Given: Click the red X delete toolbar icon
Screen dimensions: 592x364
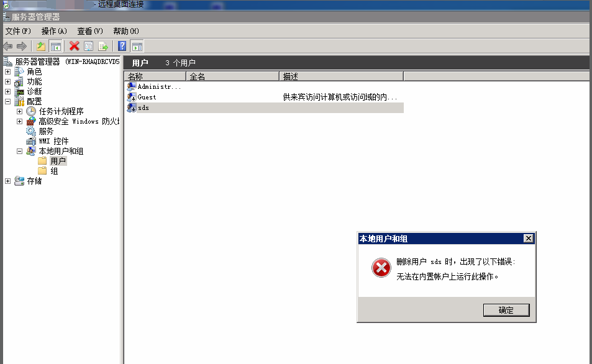Looking at the screenshot, I should pyautogui.click(x=75, y=46).
